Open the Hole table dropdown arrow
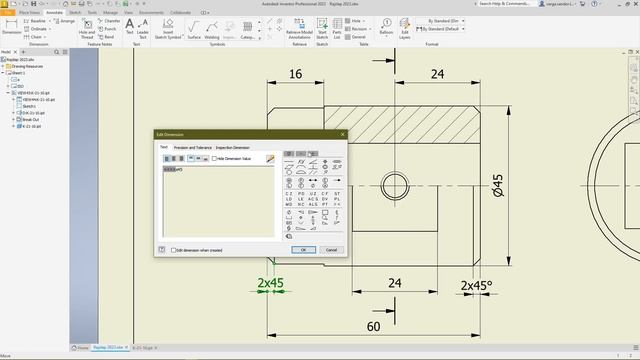 (364, 21)
